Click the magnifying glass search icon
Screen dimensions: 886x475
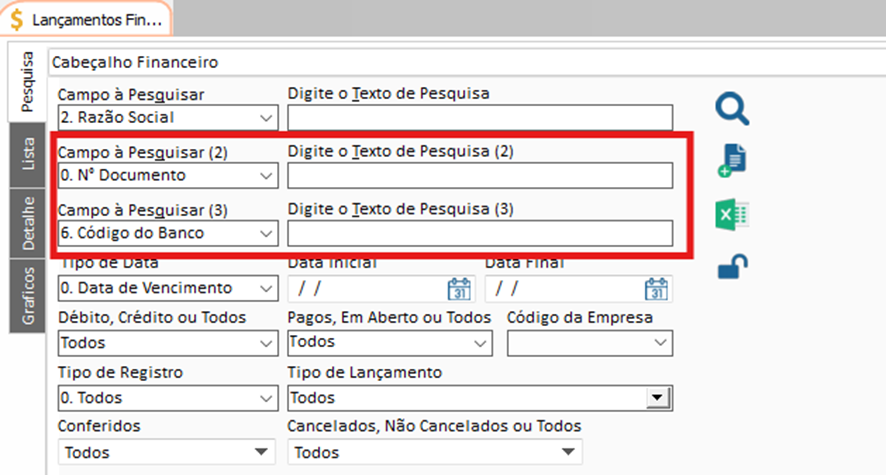pos(732,109)
